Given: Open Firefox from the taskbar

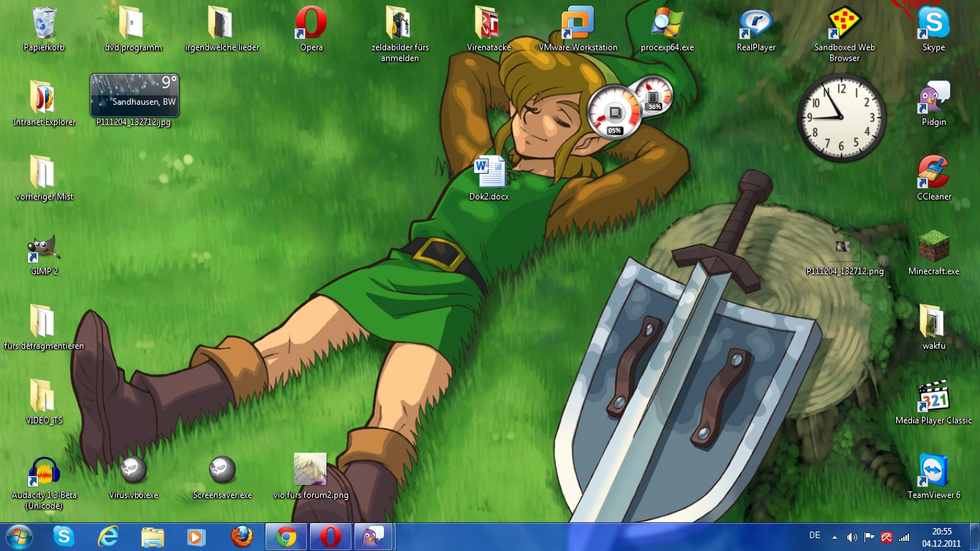Looking at the screenshot, I should pos(242,537).
